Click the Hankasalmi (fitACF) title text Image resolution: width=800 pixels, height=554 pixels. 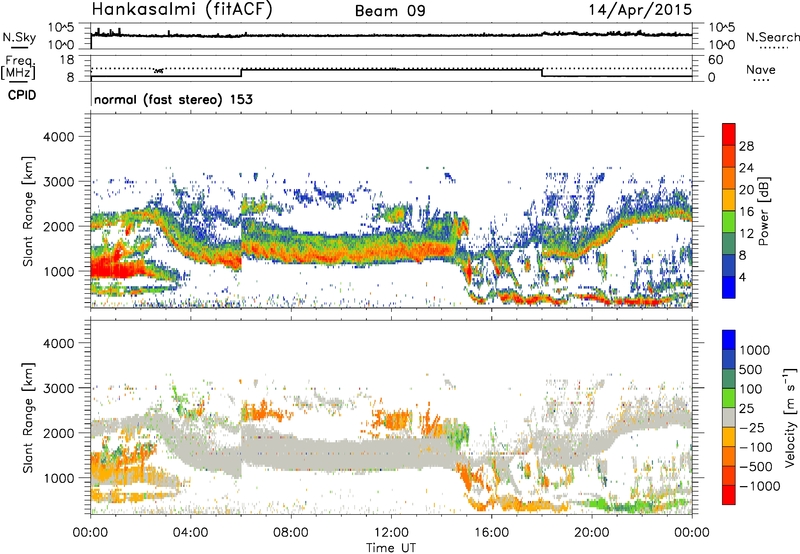pos(182,10)
